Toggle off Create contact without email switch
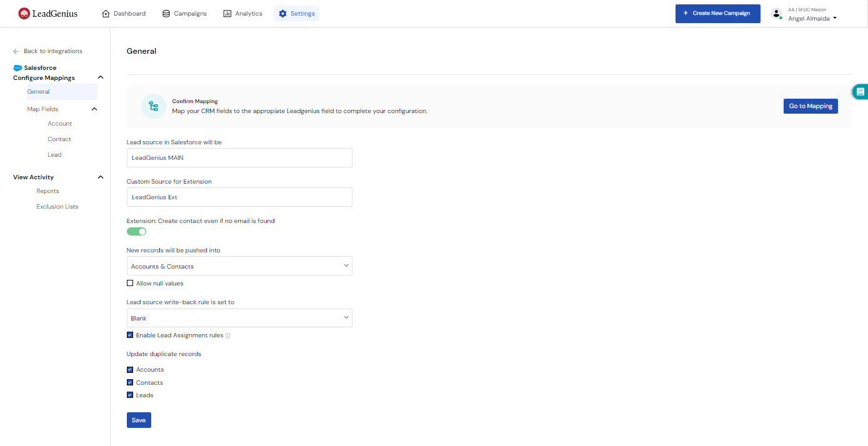Viewport: 868px width, 446px height. point(136,232)
